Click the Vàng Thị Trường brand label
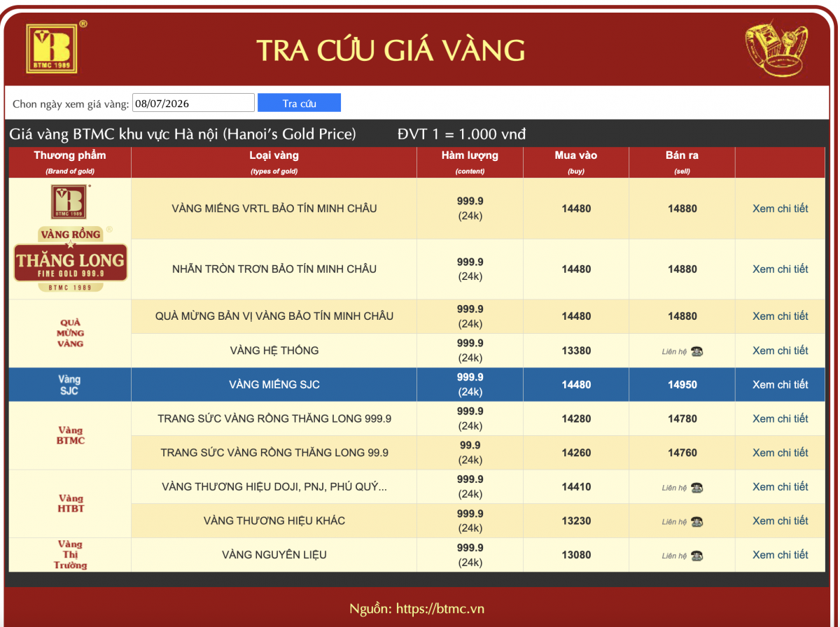The height and width of the screenshot is (627, 840). 70,554
